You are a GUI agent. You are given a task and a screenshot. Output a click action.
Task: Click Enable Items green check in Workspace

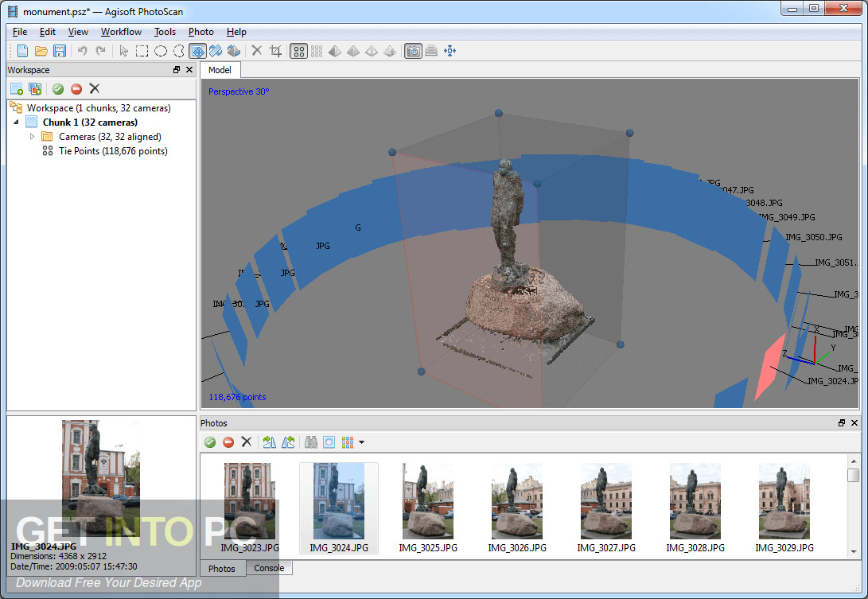pos(58,88)
